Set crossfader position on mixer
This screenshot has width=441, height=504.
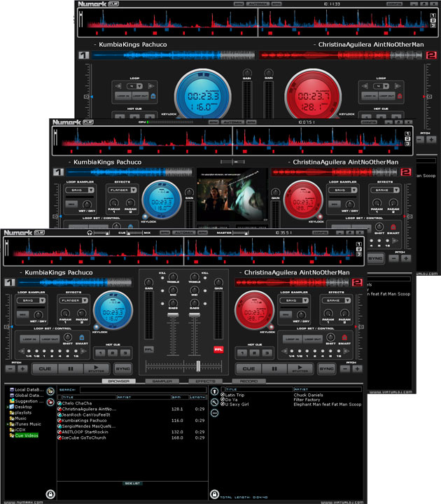pyautogui.click(x=198, y=366)
